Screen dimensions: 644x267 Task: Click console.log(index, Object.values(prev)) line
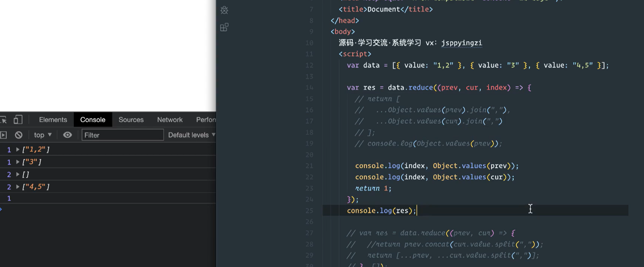click(x=437, y=166)
